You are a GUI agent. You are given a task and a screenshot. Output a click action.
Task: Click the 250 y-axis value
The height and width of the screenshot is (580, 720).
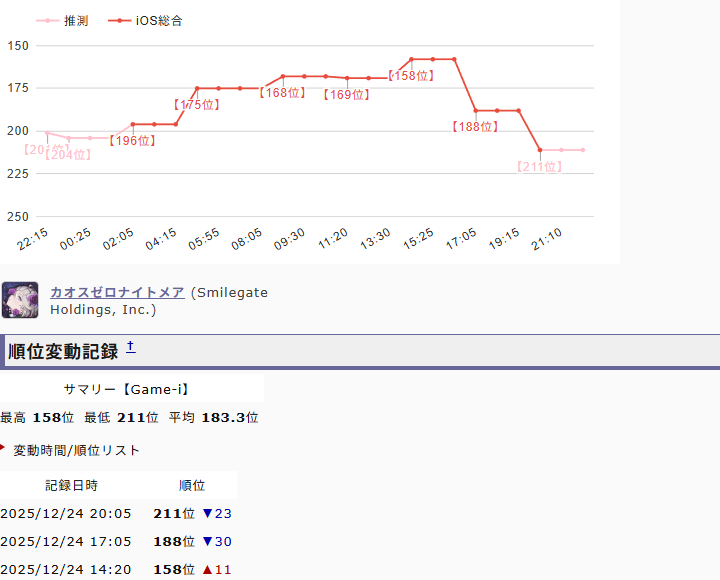pos(17,216)
